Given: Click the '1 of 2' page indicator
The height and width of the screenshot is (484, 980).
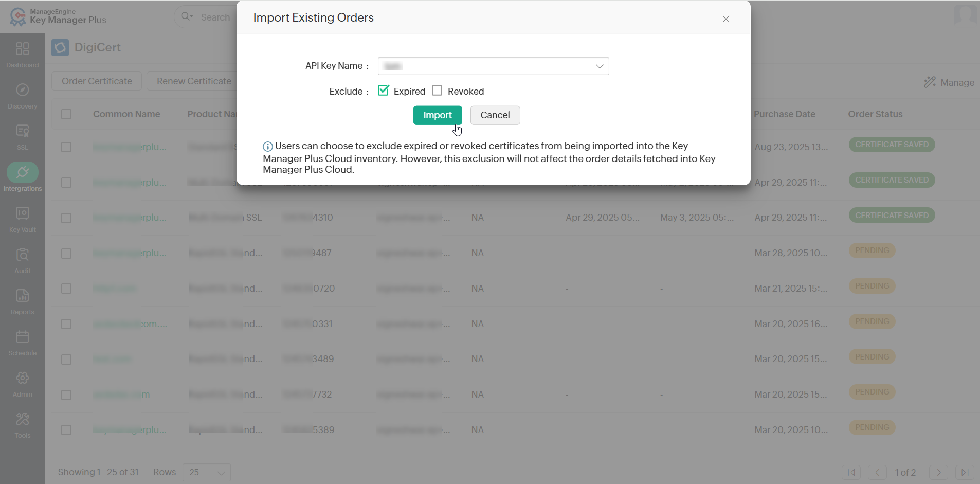Looking at the screenshot, I should coord(905,472).
